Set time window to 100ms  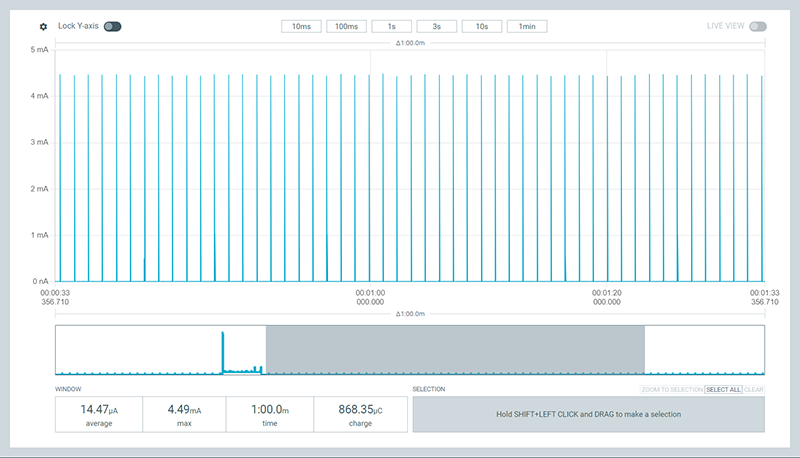click(346, 27)
